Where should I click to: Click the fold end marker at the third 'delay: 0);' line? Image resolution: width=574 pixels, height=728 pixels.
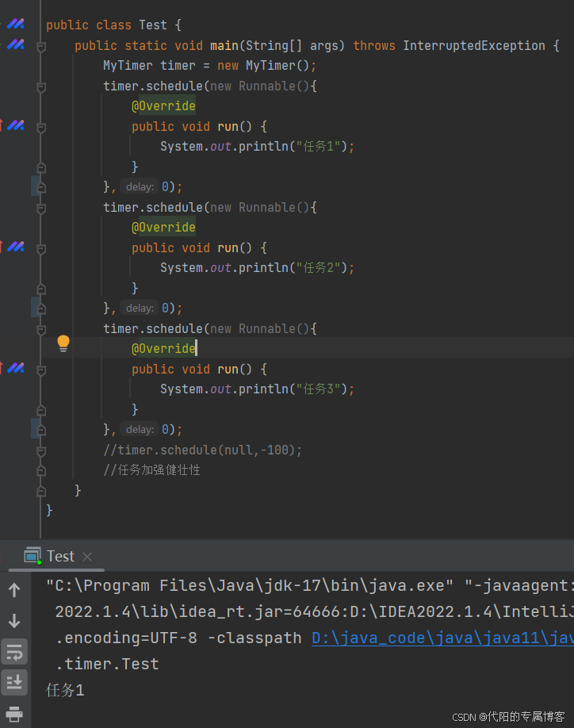pyautogui.click(x=41, y=430)
